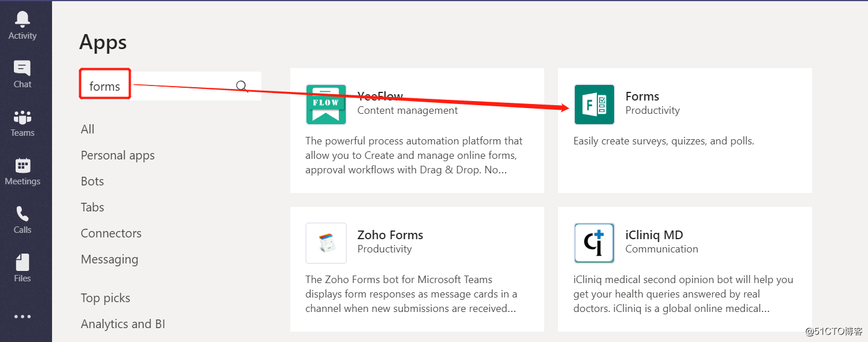Click the 'Productivity' label under Zoho Forms
Image resolution: width=868 pixels, height=342 pixels.
pyautogui.click(x=385, y=249)
